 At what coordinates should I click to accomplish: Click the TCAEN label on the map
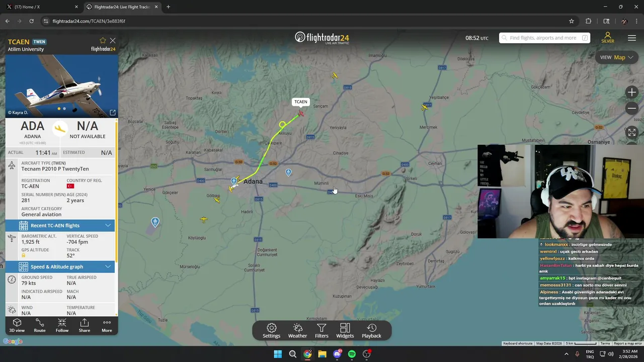301,102
